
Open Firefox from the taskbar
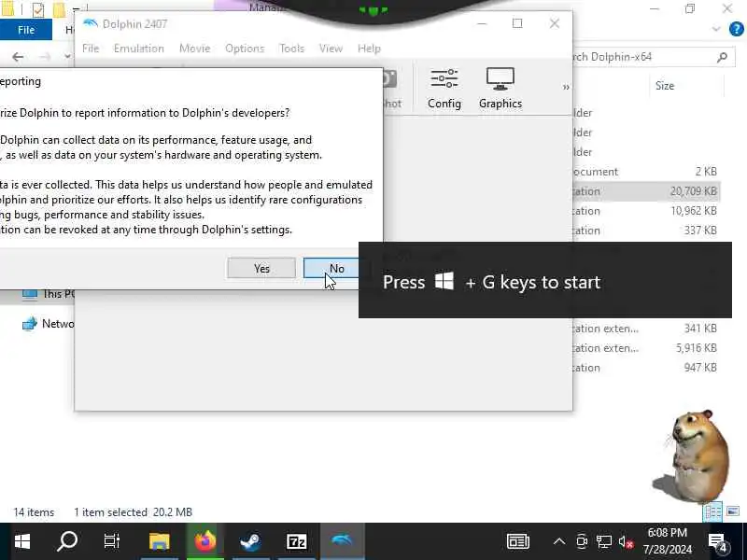(205, 541)
